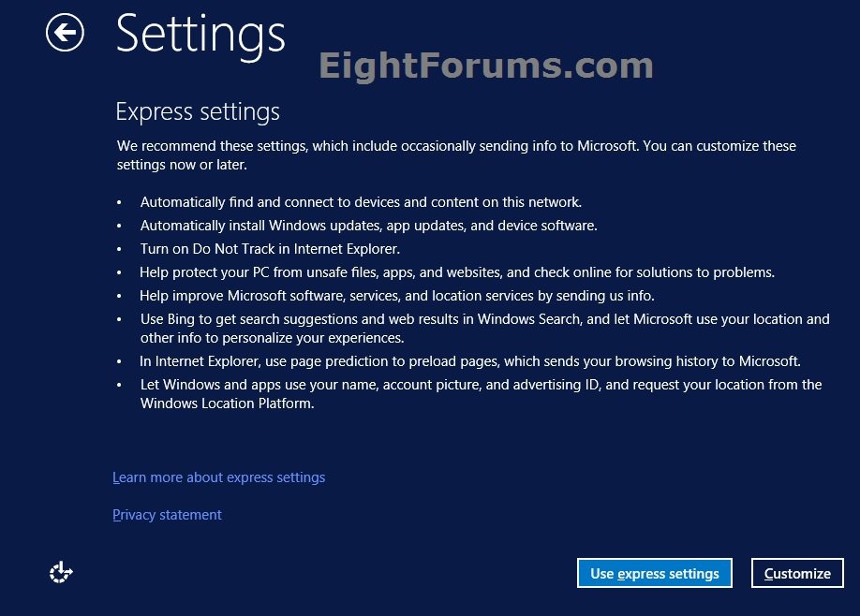Viewport: 860px width, 616px height.
Task: Click the protect your PC from unsafe files line
Action: tap(457, 272)
